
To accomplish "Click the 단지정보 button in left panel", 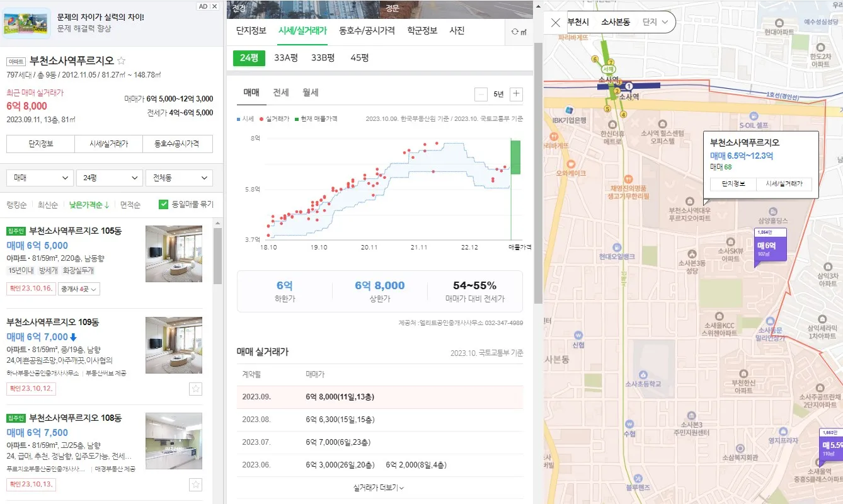I will [40, 144].
